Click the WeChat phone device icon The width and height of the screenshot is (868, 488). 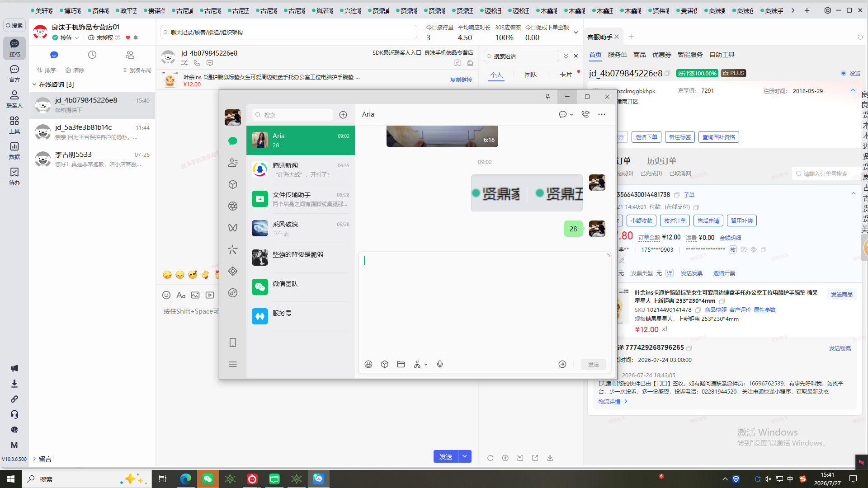click(233, 343)
